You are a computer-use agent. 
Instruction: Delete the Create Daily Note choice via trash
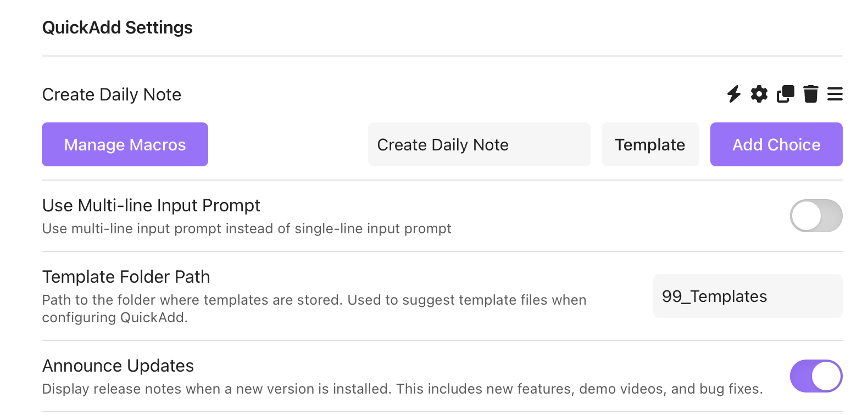click(x=810, y=94)
